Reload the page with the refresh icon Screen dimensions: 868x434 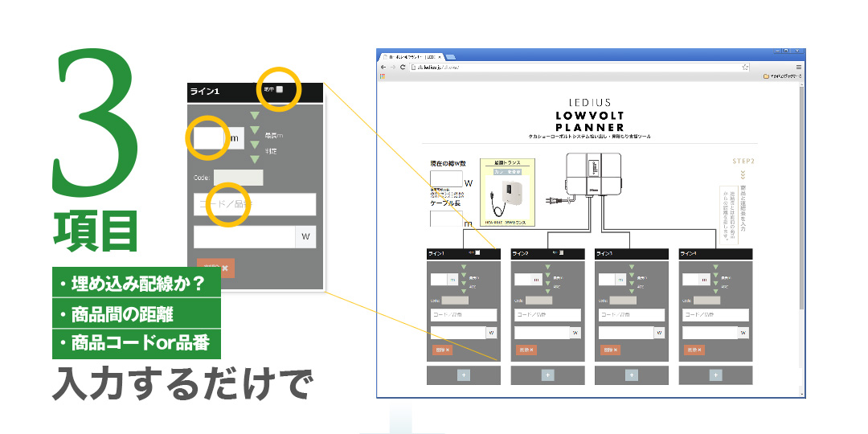click(x=403, y=67)
